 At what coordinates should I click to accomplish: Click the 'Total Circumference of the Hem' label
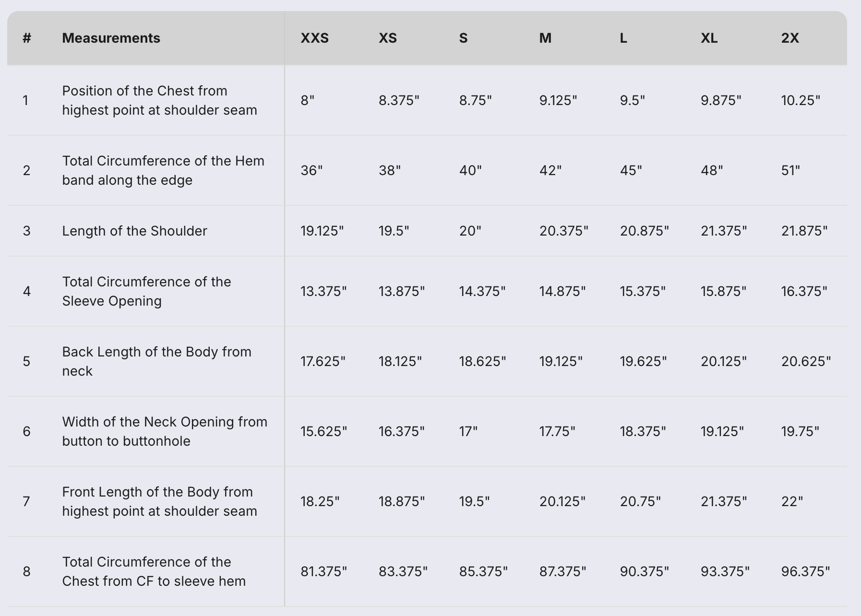(163, 170)
